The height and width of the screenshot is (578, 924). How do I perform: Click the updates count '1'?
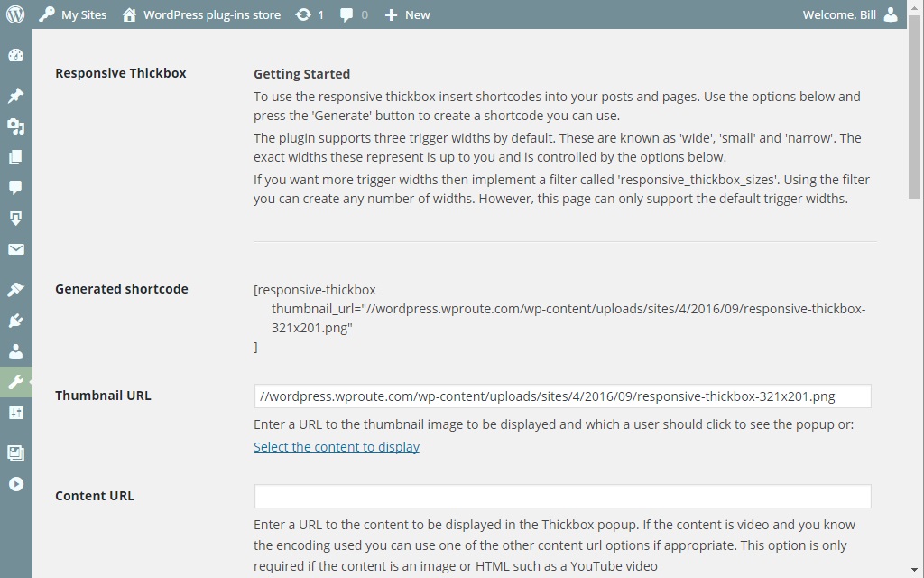point(320,14)
